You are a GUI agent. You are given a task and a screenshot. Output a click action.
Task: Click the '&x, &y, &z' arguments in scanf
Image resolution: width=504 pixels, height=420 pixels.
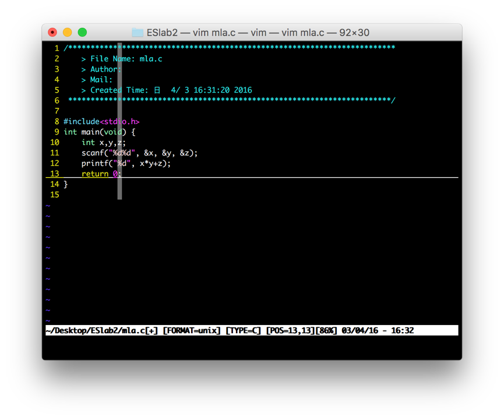(x=166, y=153)
